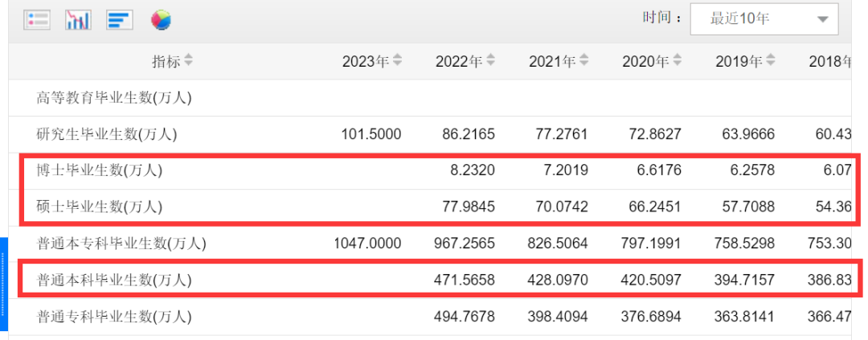Viewport: 868px width, 340px height.
Task: Click the 2023 value 1047.0000 cell
Action: point(366,243)
